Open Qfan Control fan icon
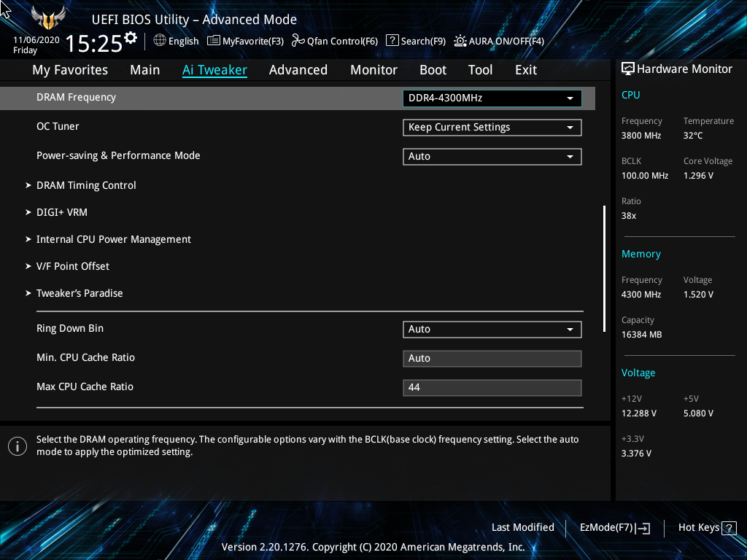 tap(298, 41)
